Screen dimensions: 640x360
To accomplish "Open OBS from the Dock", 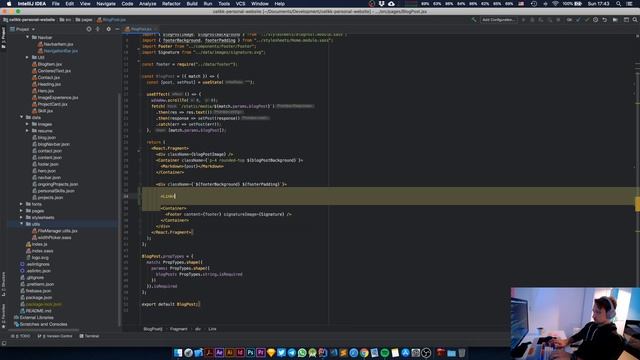I will click(426, 353).
